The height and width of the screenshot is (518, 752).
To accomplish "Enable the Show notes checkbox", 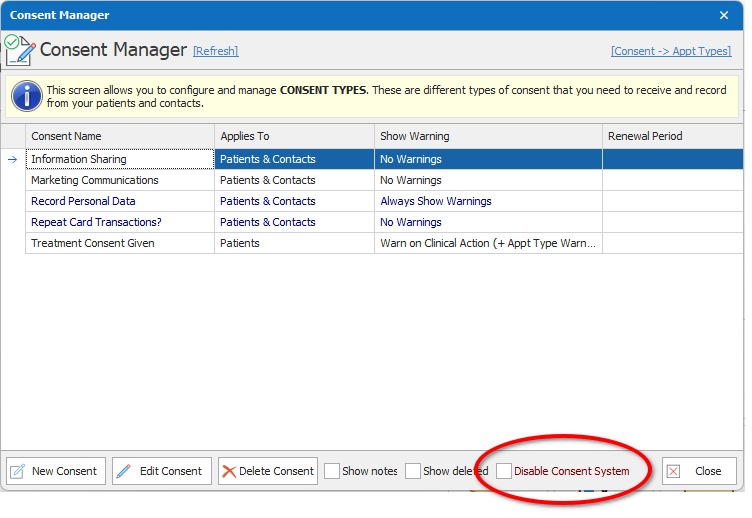I will coord(332,471).
